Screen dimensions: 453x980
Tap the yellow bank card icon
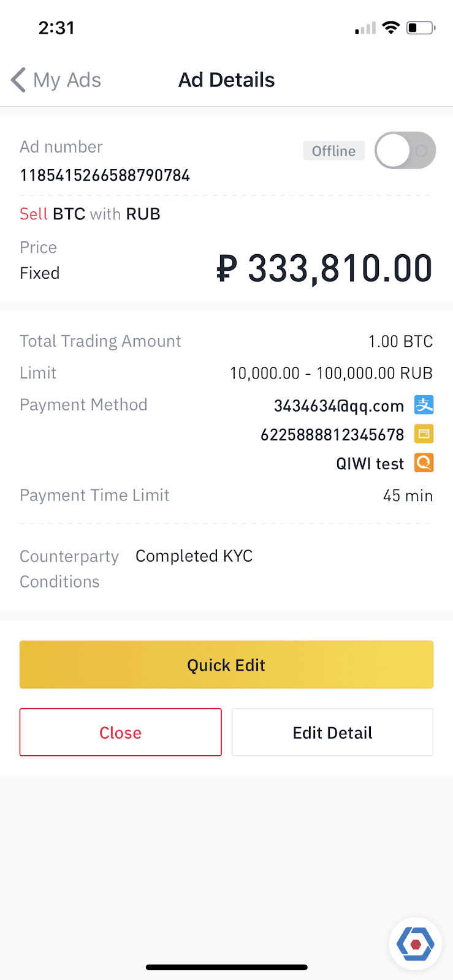point(424,434)
